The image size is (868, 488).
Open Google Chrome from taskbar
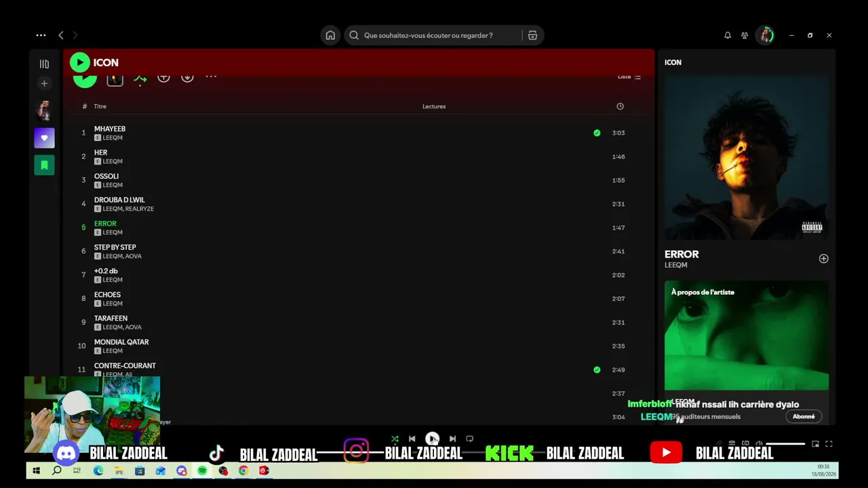[243, 470]
